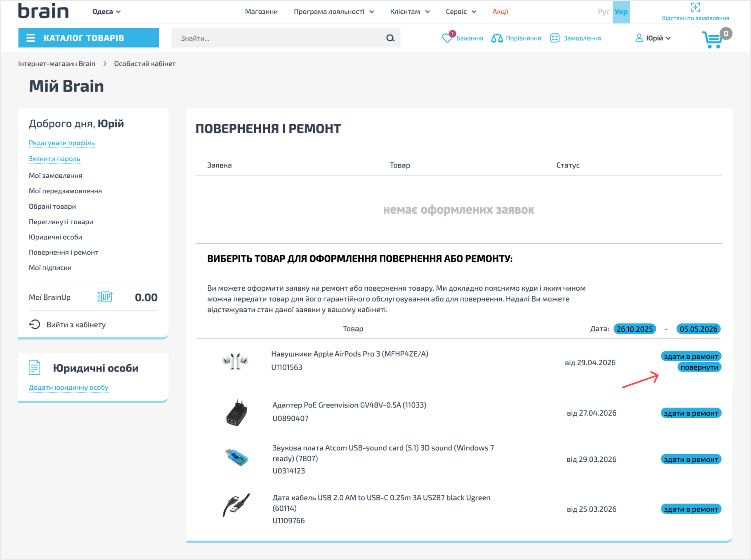
Task: Open the wishlist heart icon
Action: 447,38
